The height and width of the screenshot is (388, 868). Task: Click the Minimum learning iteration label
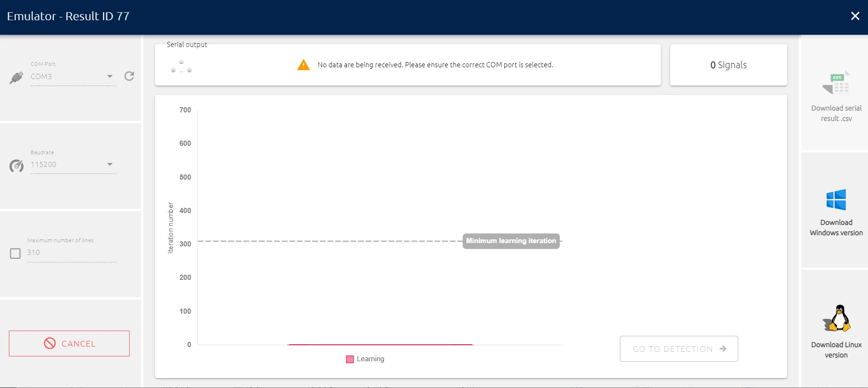point(511,241)
